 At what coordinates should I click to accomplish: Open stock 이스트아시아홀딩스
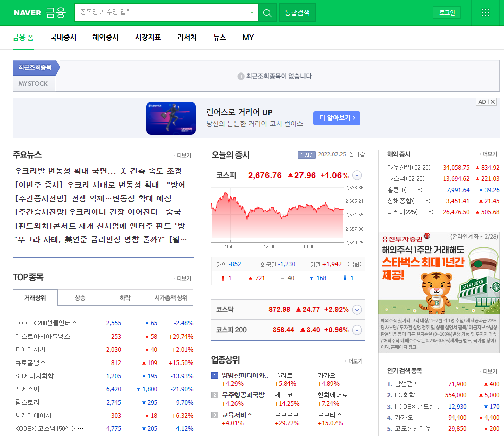[x=43, y=337]
